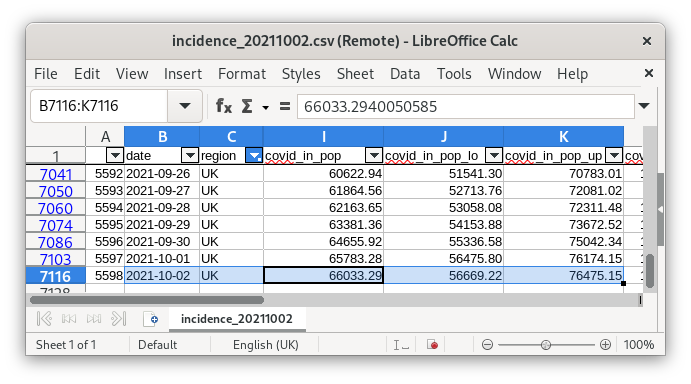Select the incidence_20211002 sheet tab
The height and width of the screenshot is (384, 691).
point(237,319)
